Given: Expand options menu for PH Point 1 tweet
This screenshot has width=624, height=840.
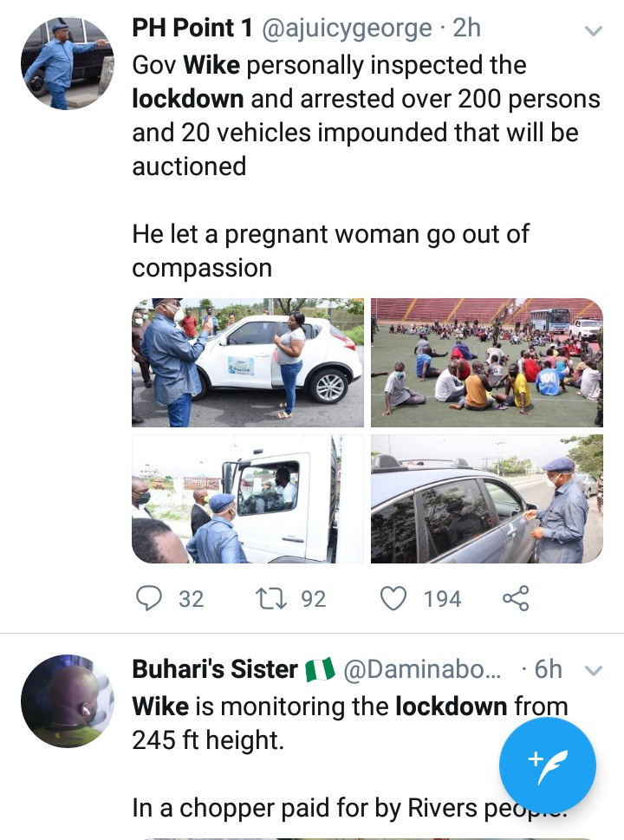Looking at the screenshot, I should pyautogui.click(x=594, y=31).
